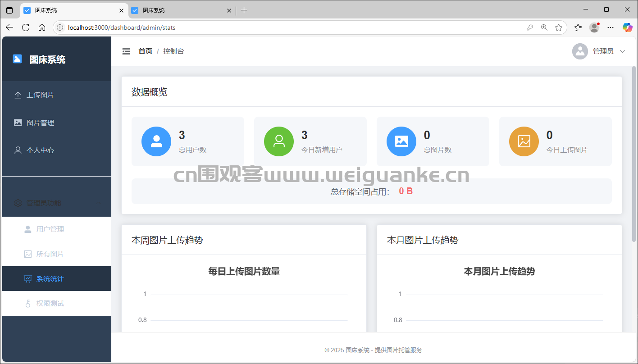
Task: Open the 管理员 dropdown arrow
Action: coord(623,51)
